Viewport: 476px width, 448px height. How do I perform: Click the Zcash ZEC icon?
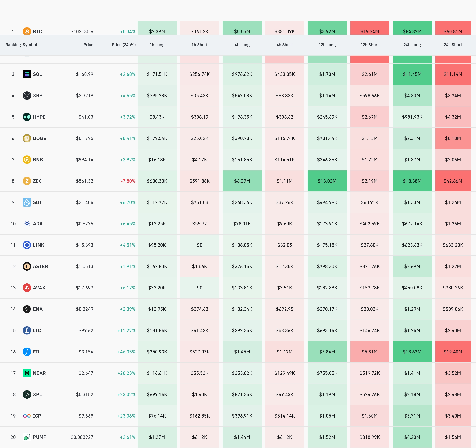click(27, 181)
